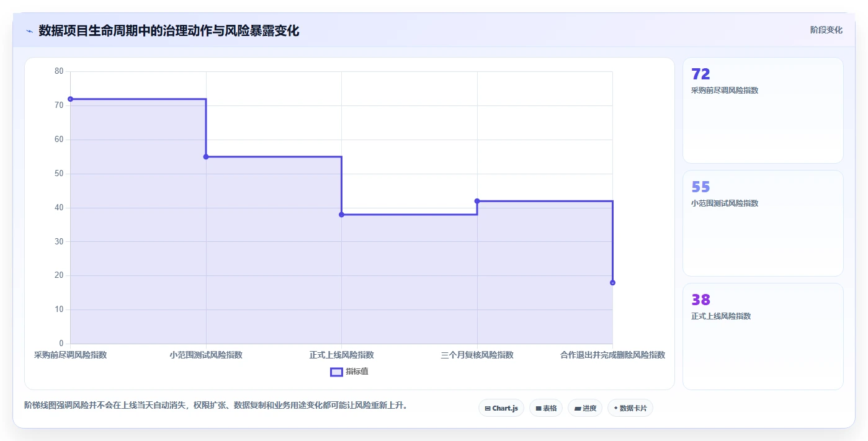Click card caption 正式上线风险指数
This screenshot has height=441, width=868.
tap(721, 316)
